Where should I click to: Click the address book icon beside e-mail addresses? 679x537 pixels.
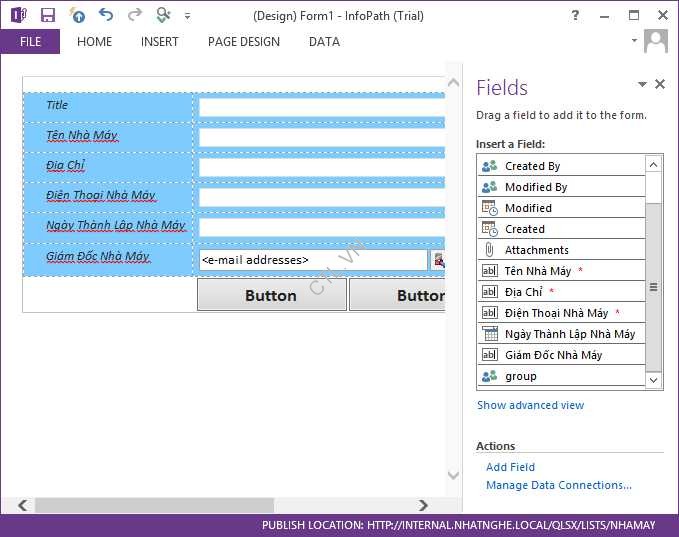point(438,260)
